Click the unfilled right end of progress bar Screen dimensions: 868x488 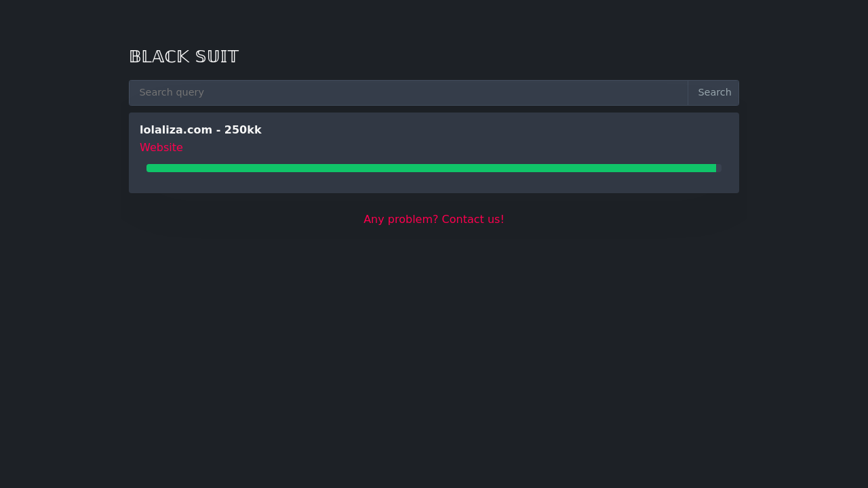click(x=719, y=168)
